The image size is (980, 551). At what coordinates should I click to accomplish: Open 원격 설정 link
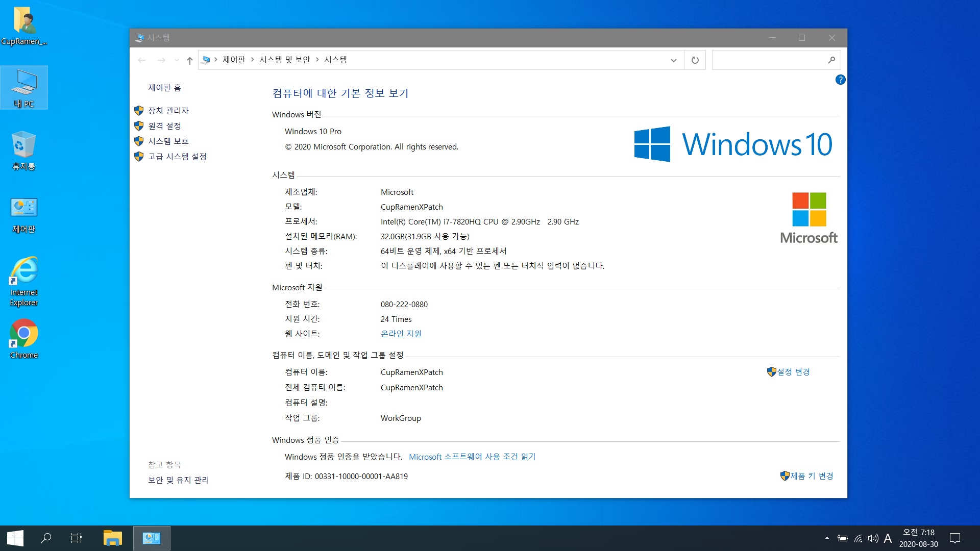tap(164, 126)
